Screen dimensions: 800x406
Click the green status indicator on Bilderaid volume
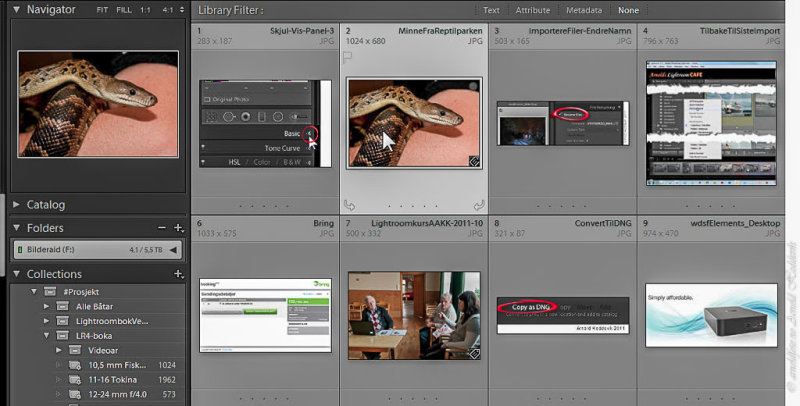coord(20,250)
